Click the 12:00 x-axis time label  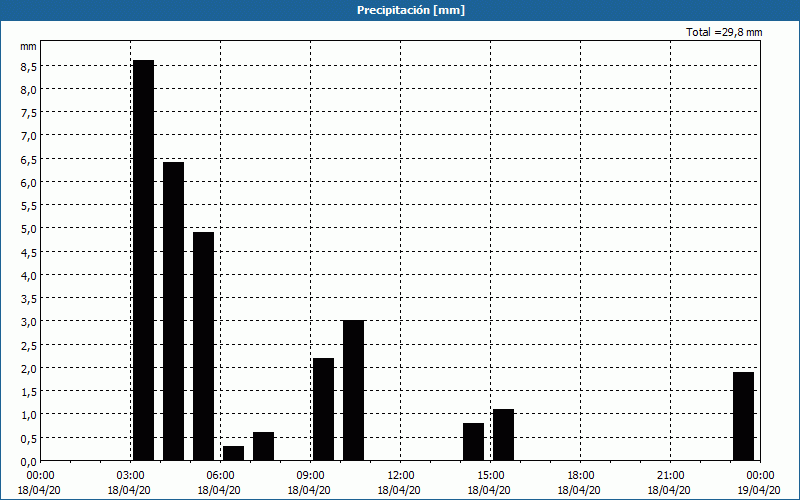(401, 476)
